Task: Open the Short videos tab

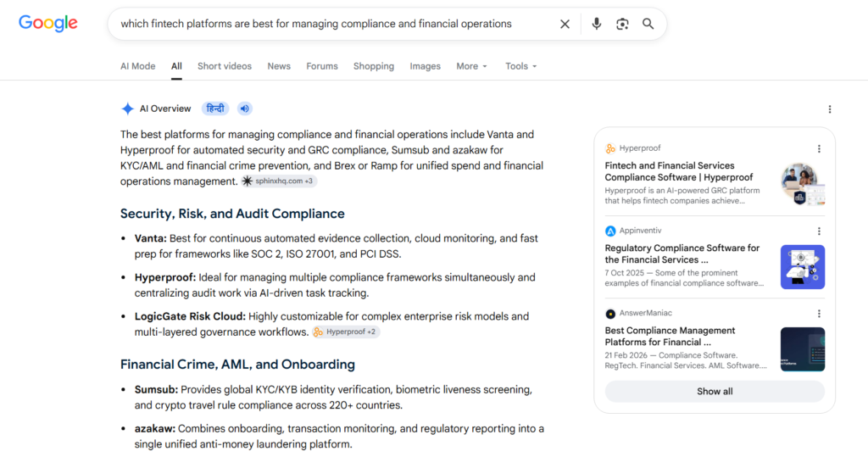Action: pyautogui.click(x=224, y=66)
